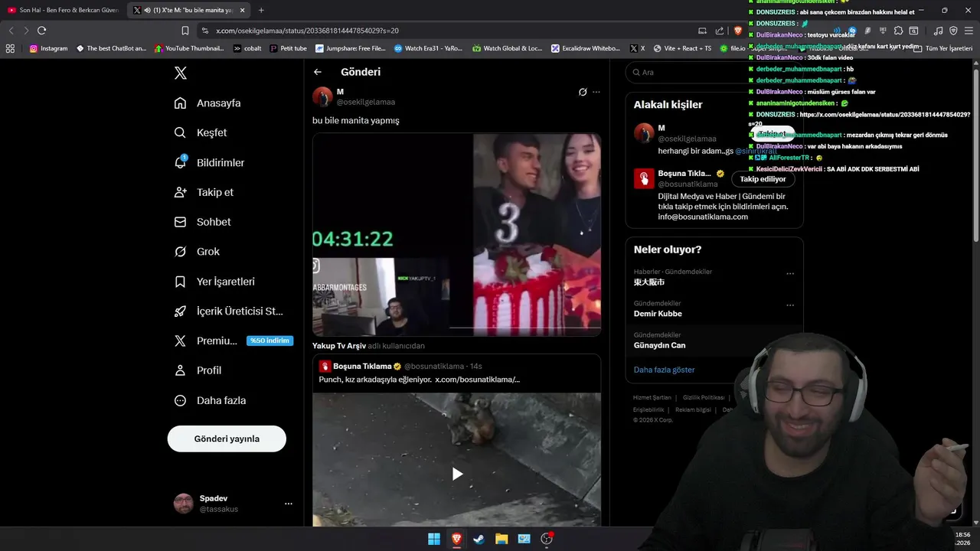Open Premium with %50 indirim badge

[234, 341]
